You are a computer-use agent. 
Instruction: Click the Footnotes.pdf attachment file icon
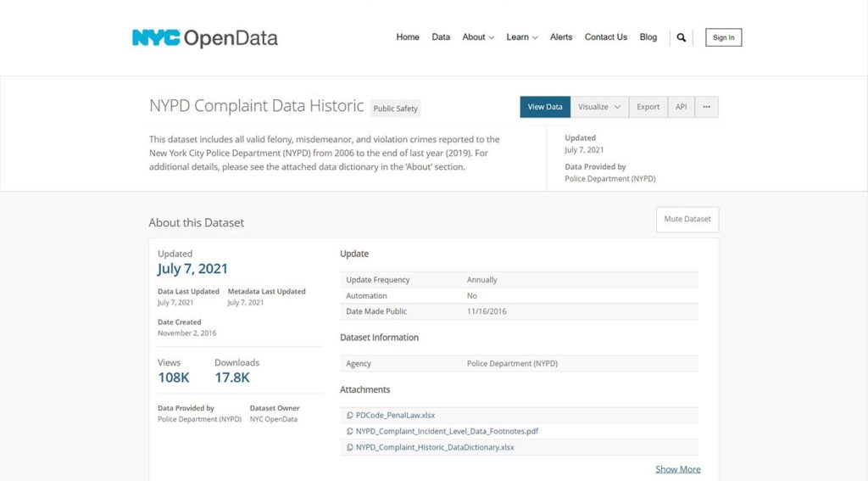click(x=350, y=431)
